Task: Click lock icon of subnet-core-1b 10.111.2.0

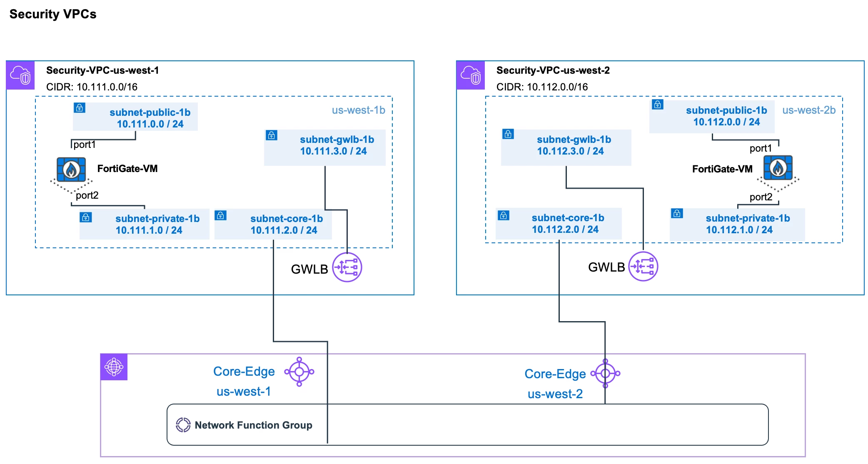Action: 220,215
